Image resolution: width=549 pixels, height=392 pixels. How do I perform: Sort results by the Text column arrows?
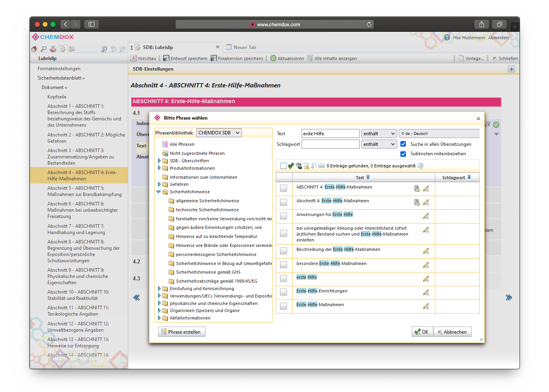(x=368, y=177)
